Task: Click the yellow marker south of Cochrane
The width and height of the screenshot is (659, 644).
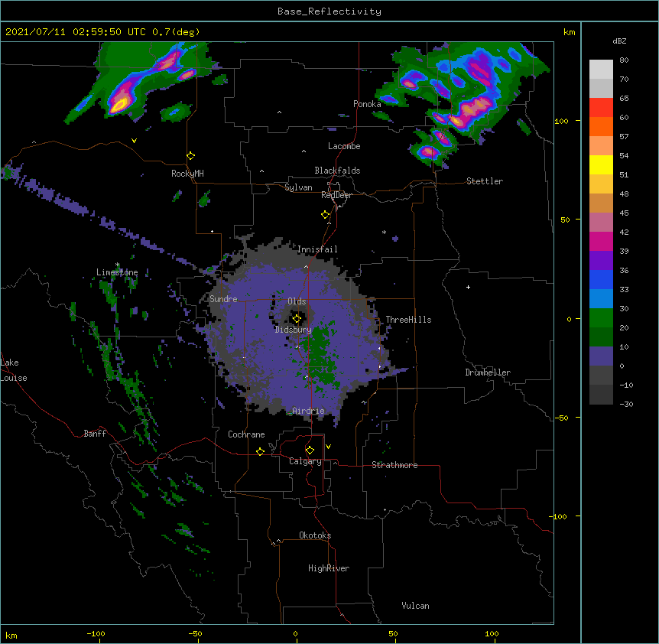Action: click(260, 451)
